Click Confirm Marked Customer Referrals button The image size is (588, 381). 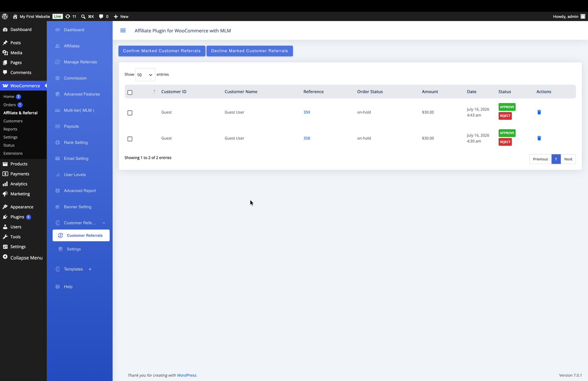coord(162,51)
